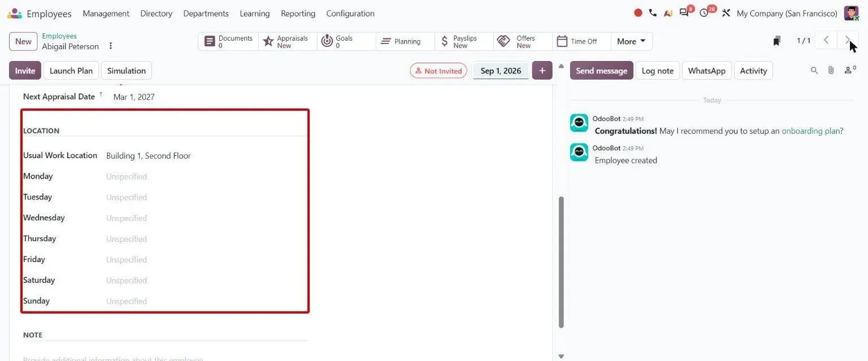The width and height of the screenshot is (868, 361).
Task: Click the pager 1 / 1 counter
Action: point(803,41)
